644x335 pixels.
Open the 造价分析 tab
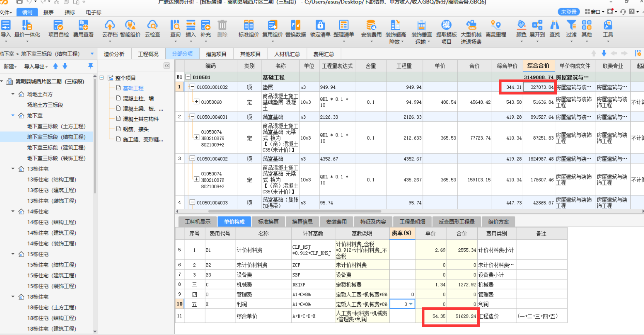coord(114,54)
